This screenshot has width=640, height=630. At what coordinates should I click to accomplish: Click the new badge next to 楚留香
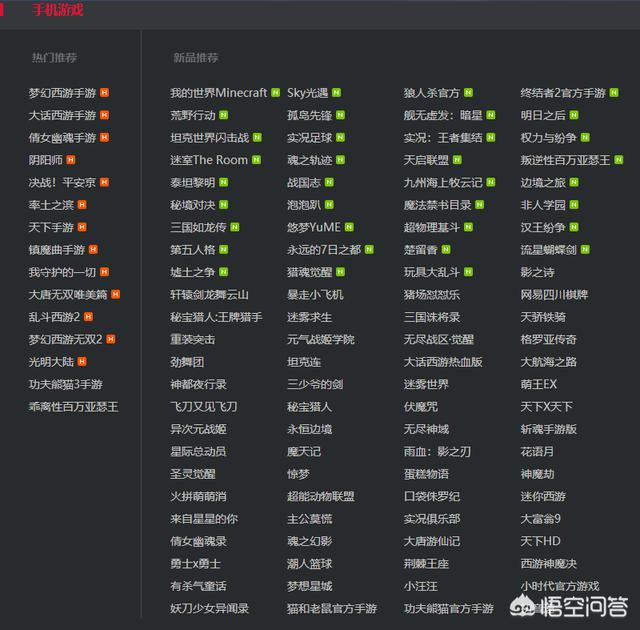(446, 249)
